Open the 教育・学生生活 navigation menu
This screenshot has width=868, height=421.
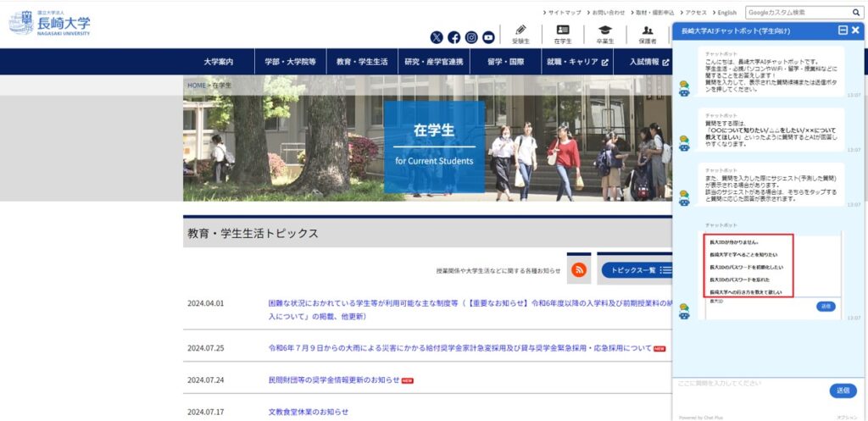pos(362,62)
